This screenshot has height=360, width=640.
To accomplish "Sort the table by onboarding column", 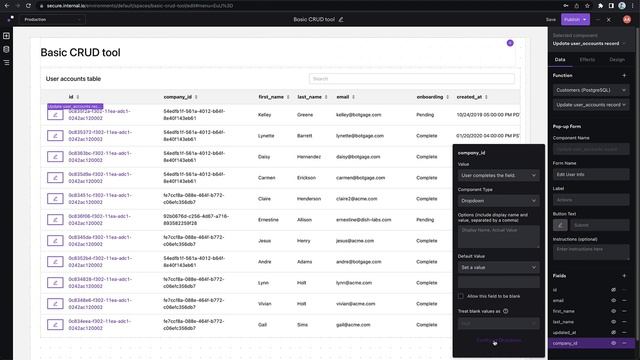I will click(448, 97).
